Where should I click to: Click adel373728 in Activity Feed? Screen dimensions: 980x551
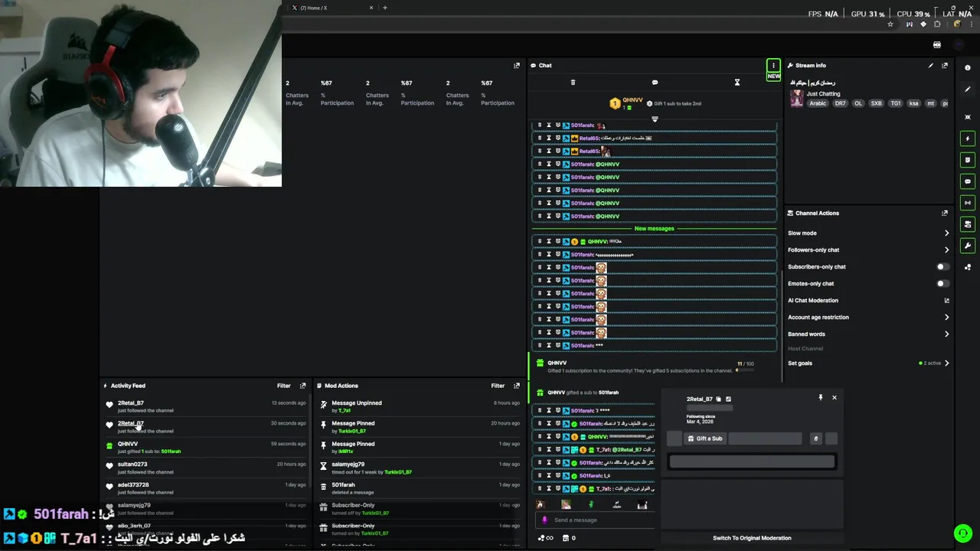[x=133, y=485]
